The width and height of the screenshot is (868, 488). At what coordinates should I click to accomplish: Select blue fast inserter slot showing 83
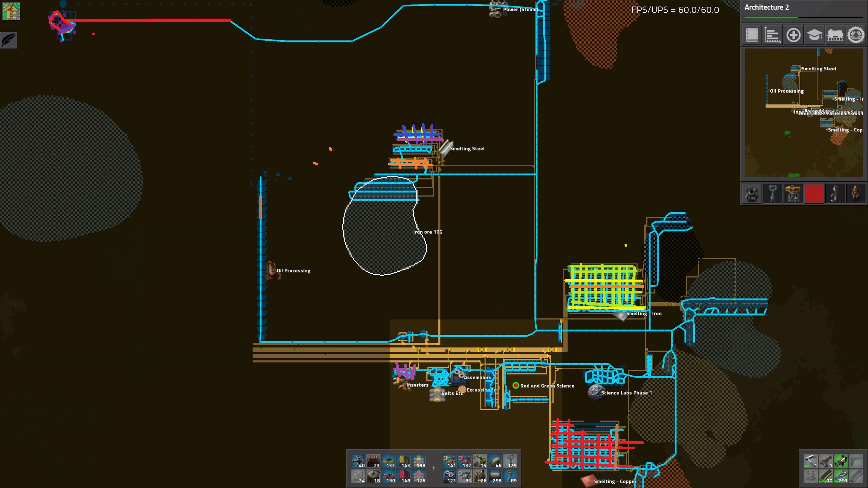(x=465, y=476)
